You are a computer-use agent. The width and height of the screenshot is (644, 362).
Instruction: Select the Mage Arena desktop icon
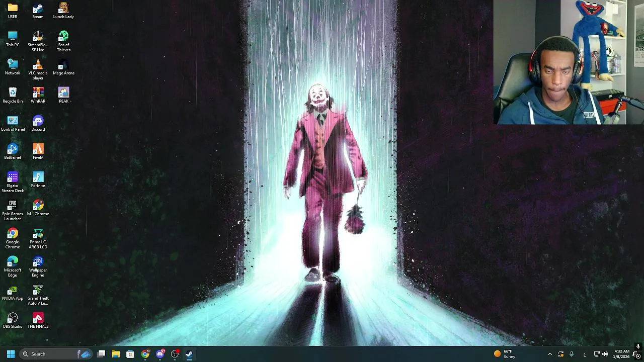63,67
